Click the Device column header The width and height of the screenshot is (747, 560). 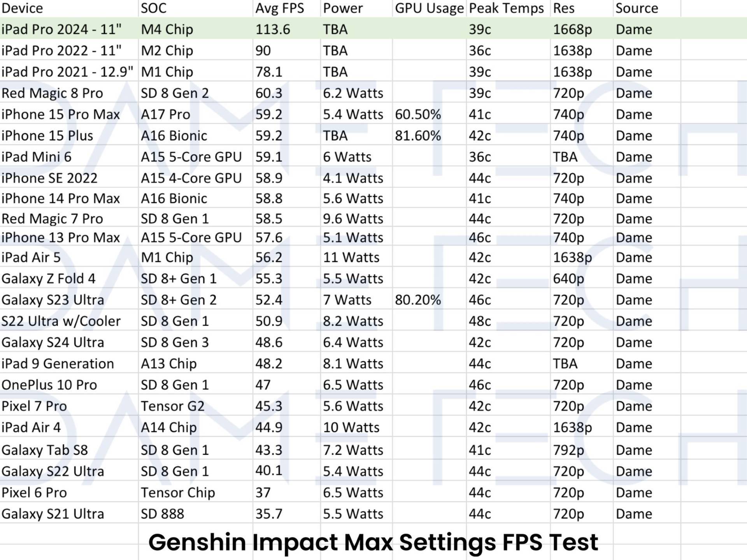(x=23, y=8)
